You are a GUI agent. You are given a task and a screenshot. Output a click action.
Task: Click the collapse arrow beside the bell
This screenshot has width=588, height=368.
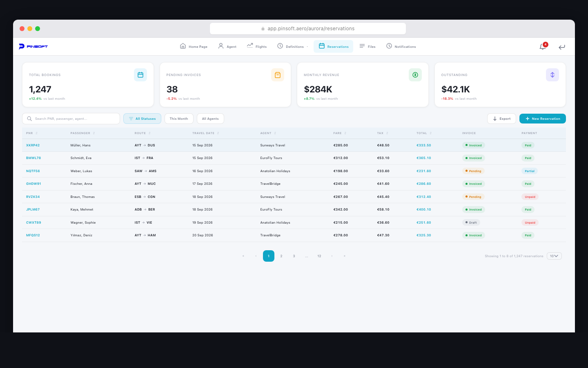coord(562,47)
